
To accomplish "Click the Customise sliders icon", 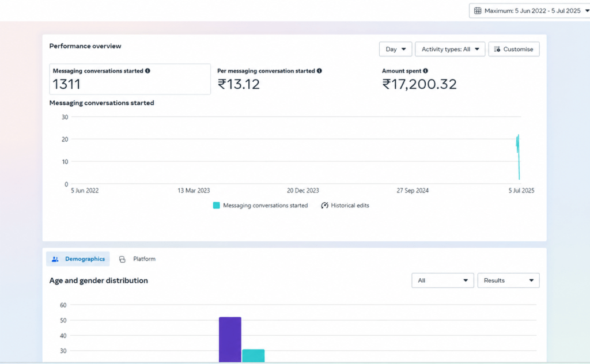I will coord(497,50).
